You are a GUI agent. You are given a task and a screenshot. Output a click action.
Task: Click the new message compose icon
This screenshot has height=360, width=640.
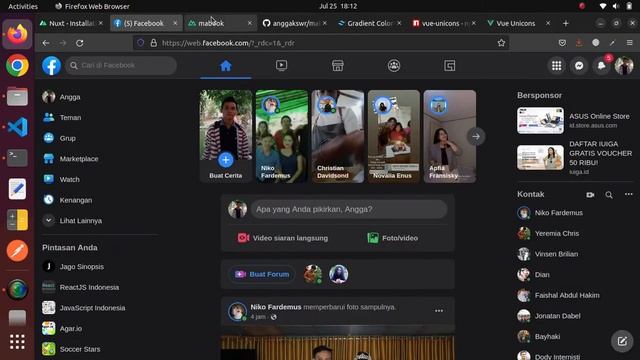(622, 341)
